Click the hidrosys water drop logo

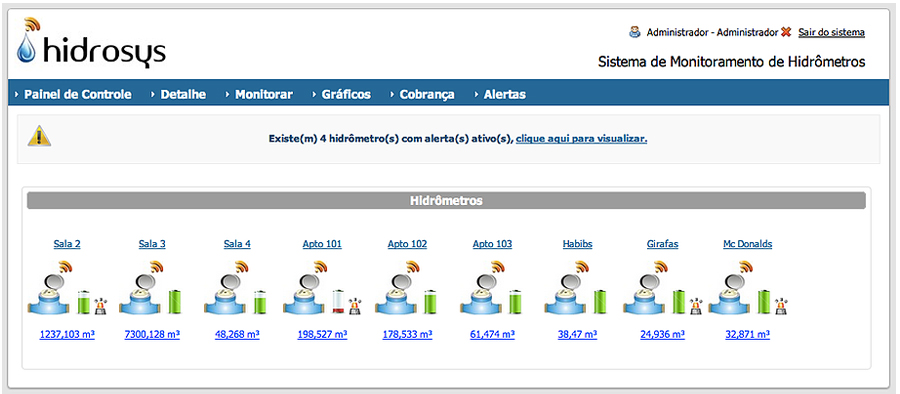(x=26, y=47)
